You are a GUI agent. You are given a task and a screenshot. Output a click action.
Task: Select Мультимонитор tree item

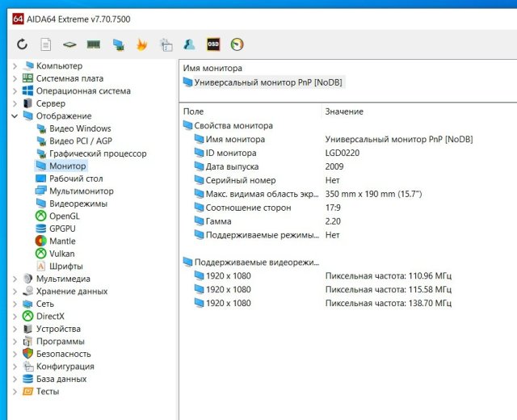pos(82,191)
